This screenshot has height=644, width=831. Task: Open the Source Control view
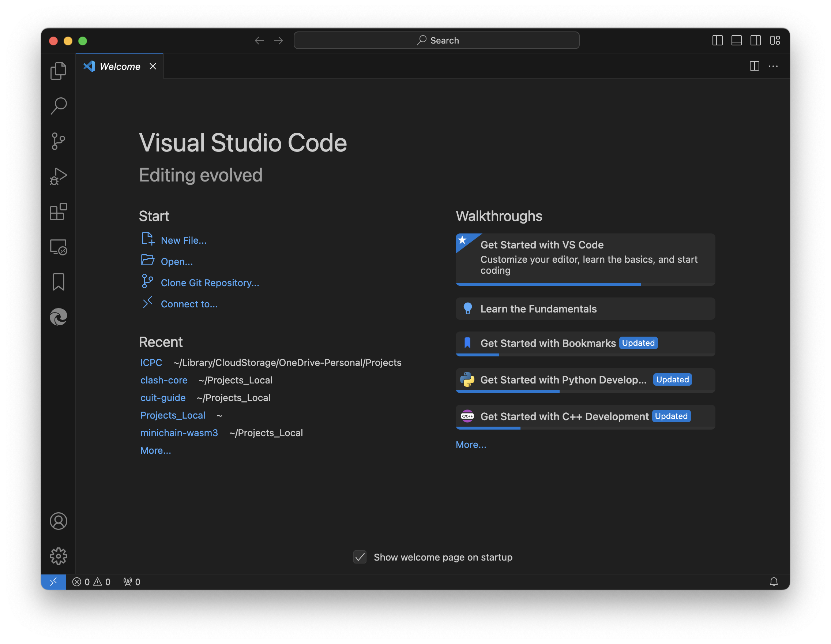click(x=58, y=141)
